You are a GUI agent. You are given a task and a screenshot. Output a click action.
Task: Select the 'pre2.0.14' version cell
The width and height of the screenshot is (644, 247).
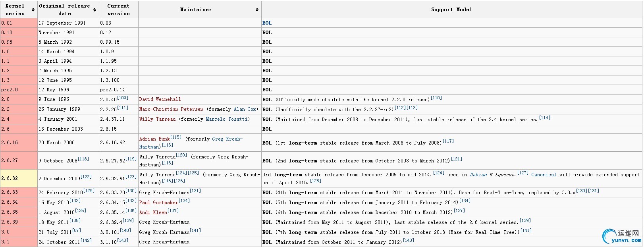pos(119,90)
